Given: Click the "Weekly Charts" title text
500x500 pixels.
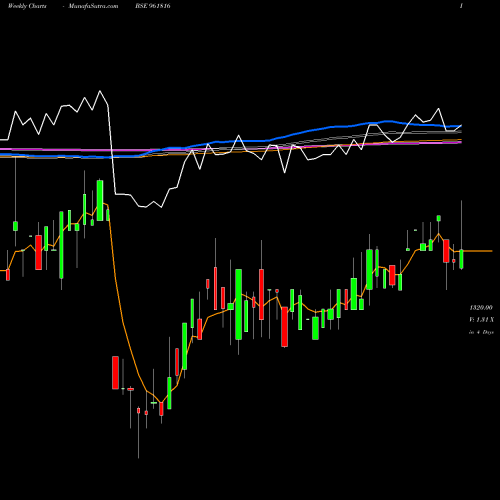Looking at the screenshot, I should 27,6.
